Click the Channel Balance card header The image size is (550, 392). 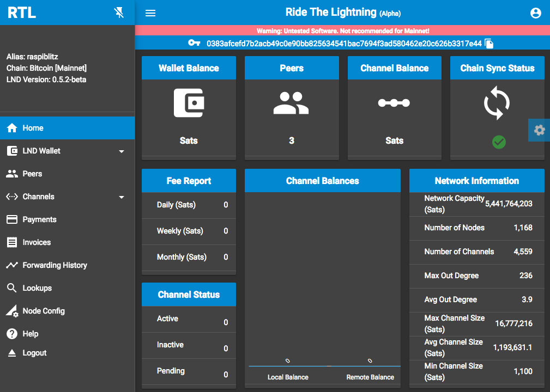394,68
